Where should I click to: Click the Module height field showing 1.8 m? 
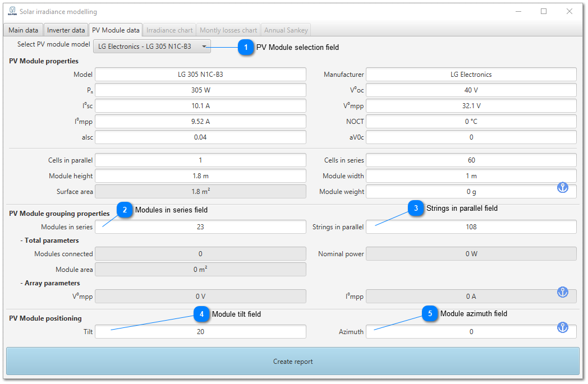click(x=201, y=175)
